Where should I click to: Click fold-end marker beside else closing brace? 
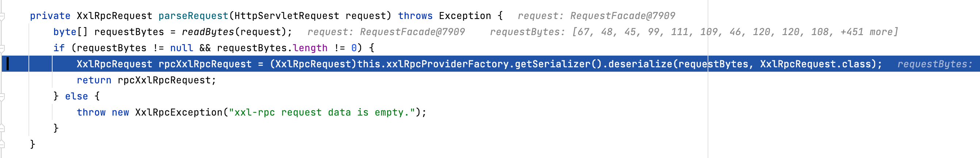point(2,128)
